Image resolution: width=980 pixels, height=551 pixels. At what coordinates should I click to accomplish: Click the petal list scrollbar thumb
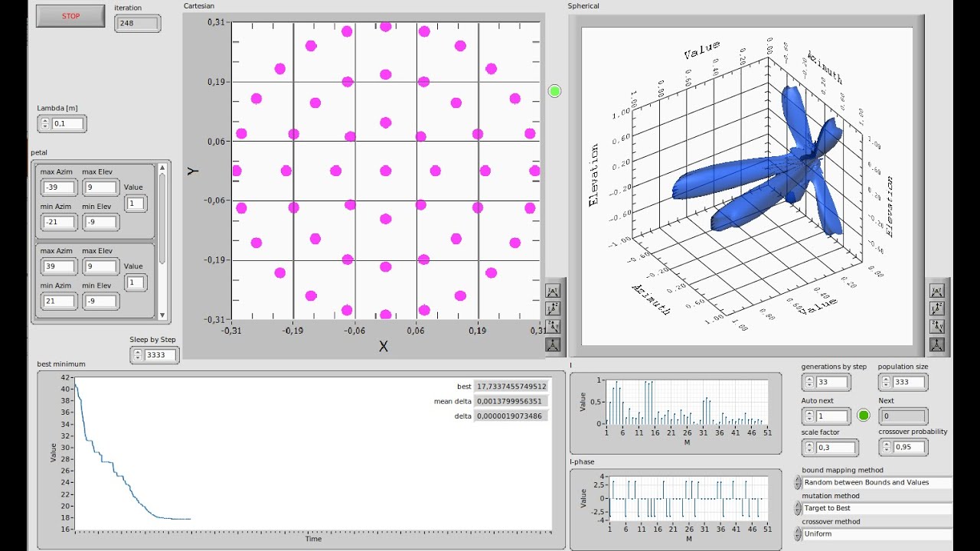click(162, 218)
